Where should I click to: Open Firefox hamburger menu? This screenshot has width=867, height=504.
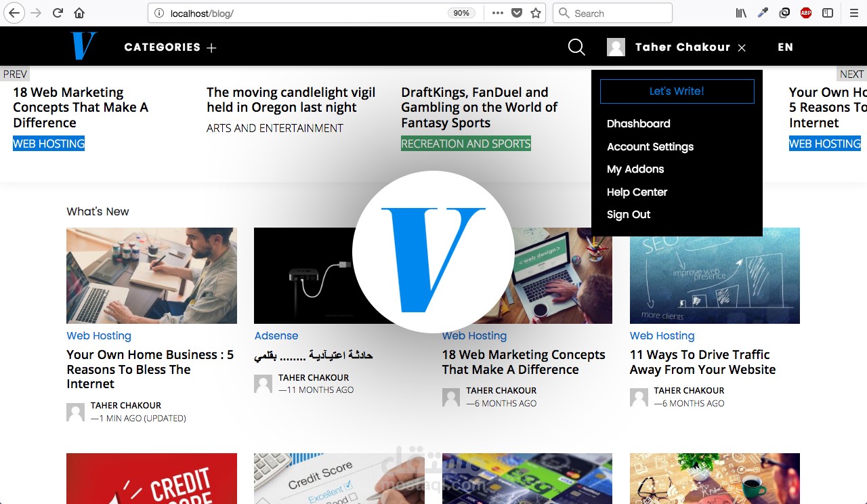tap(853, 13)
